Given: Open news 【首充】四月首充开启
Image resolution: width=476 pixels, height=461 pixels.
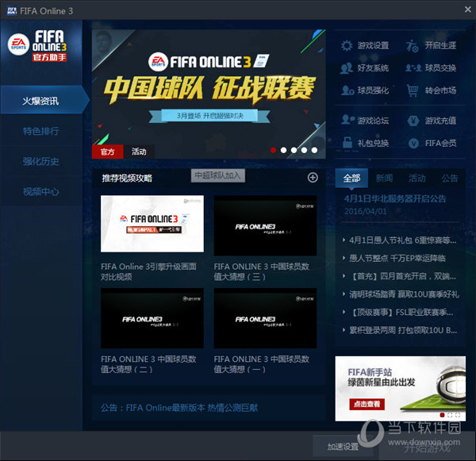Looking at the screenshot, I should tap(402, 276).
